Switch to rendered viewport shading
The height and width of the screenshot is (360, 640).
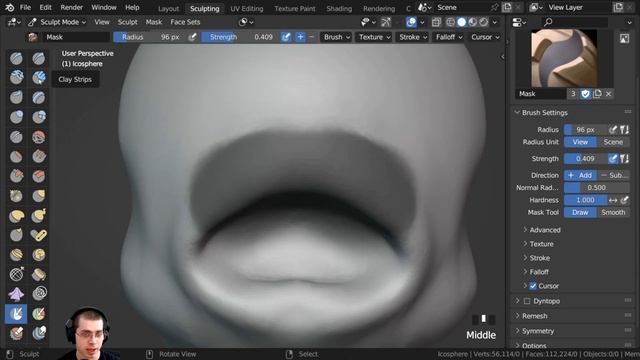[x=483, y=22]
